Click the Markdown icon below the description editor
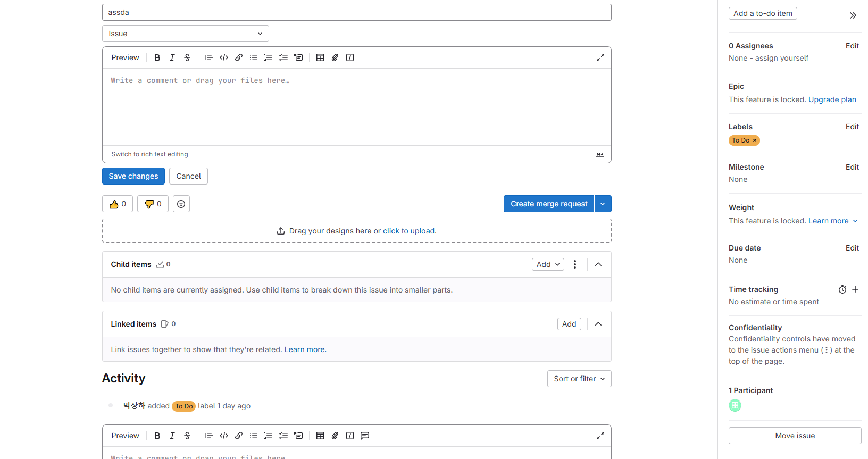Viewport: 868px width, 459px height. tap(600, 154)
